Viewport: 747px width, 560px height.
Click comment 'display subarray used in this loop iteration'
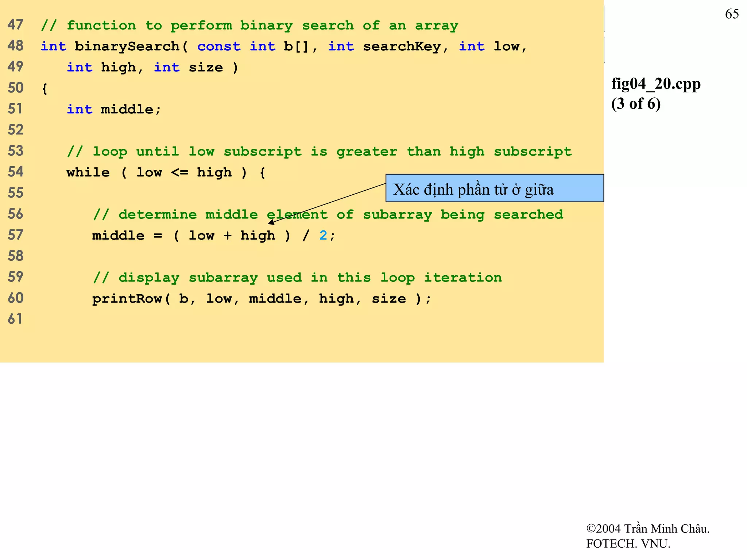point(298,278)
